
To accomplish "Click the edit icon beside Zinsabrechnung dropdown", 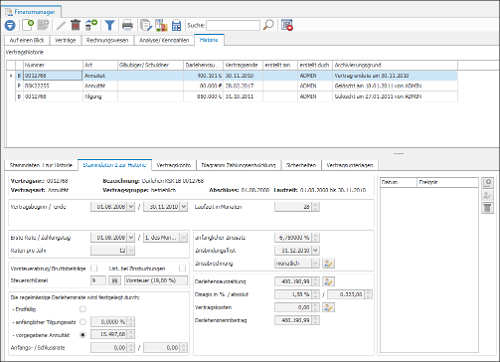I will click(328, 263).
